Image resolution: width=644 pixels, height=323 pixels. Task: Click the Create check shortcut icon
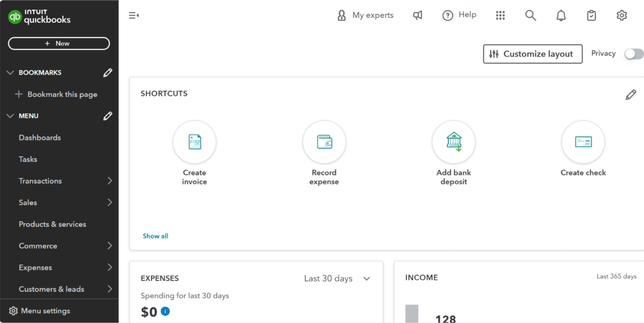coord(583,142)
